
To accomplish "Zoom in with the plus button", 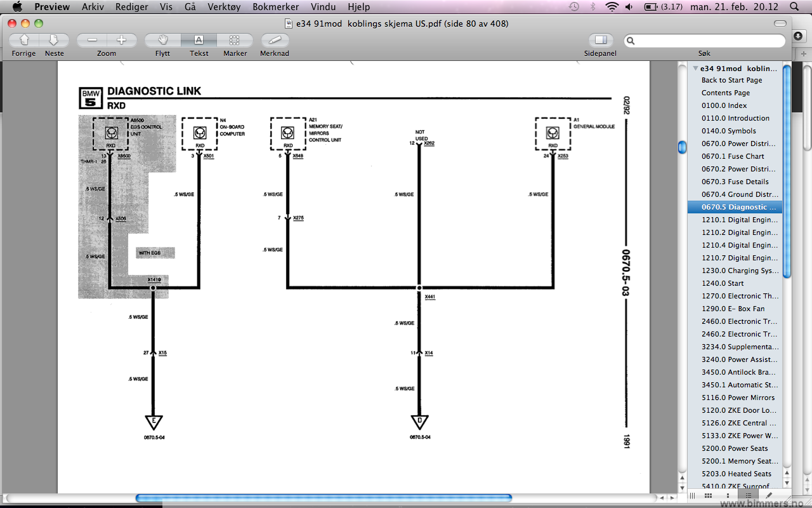I will (x=121, y=40).
